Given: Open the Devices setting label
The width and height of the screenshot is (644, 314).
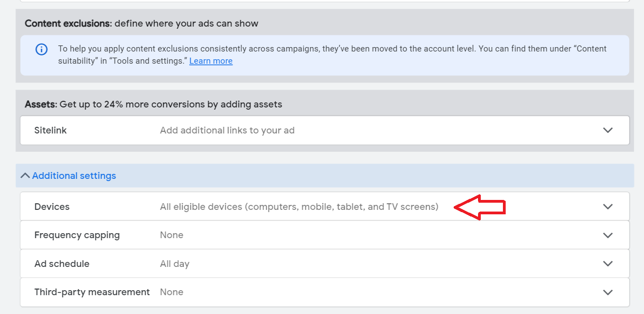Looking at the screenshot, I should (52, 207).
